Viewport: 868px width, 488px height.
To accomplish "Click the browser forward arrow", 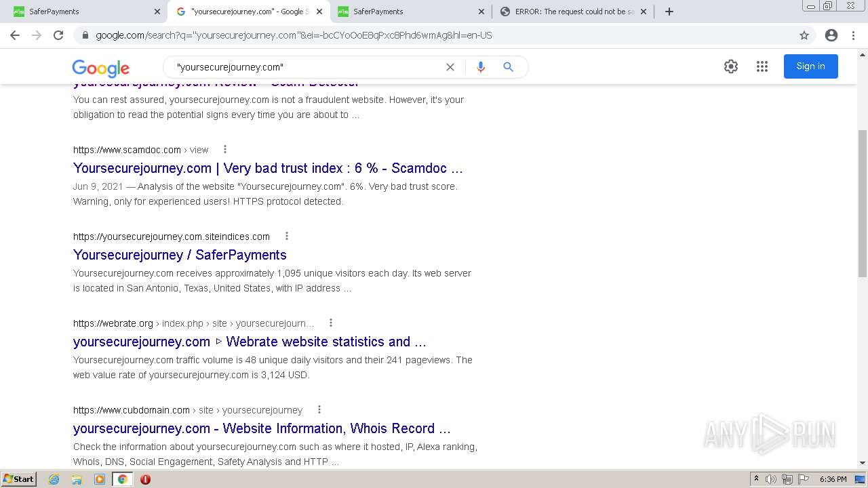I will tap(37, 35).
